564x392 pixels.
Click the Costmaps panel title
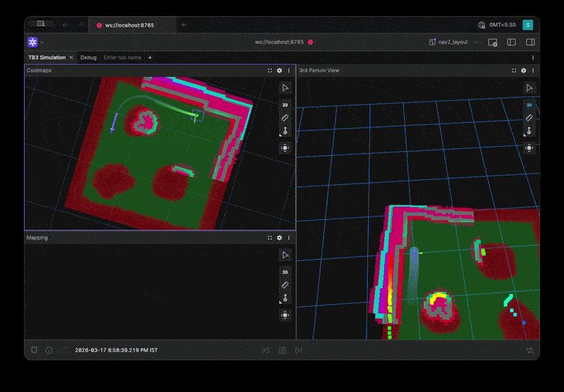39,71
